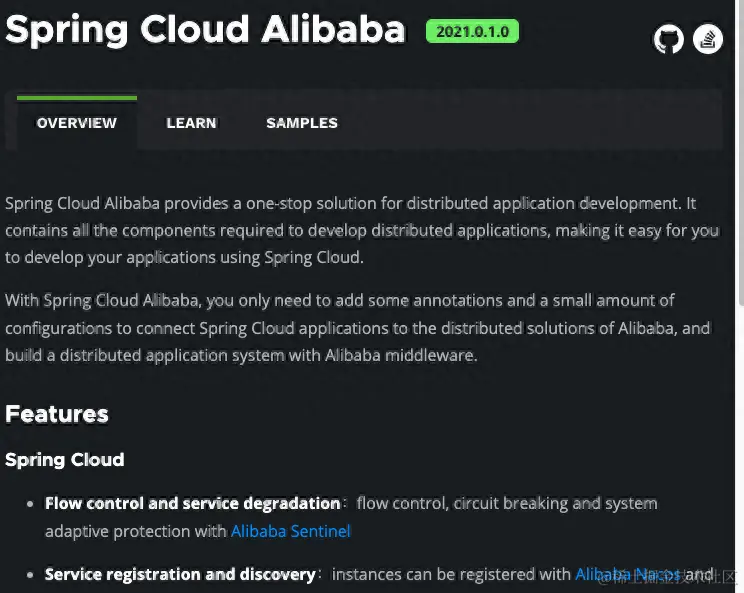The image size is (744, 593).
Task: Click the bold "Flow control and service degradation" text
Action: coord(193,503)
